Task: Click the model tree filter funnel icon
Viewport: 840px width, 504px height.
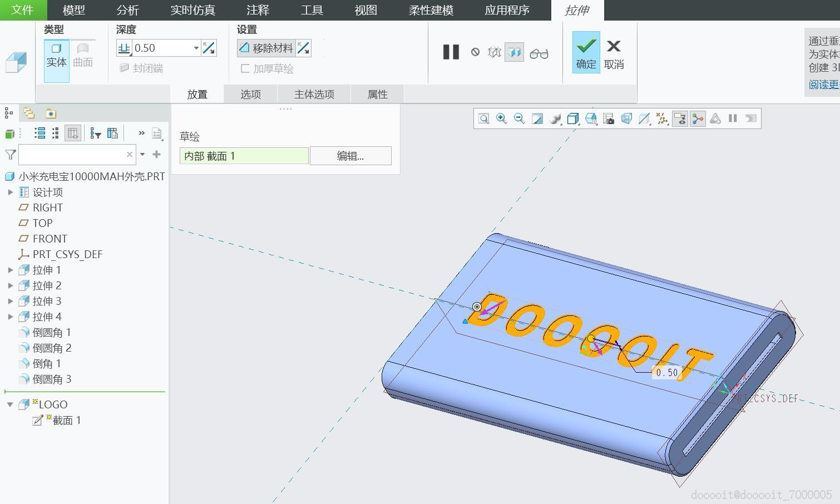Action: click(x=96, y=133)
